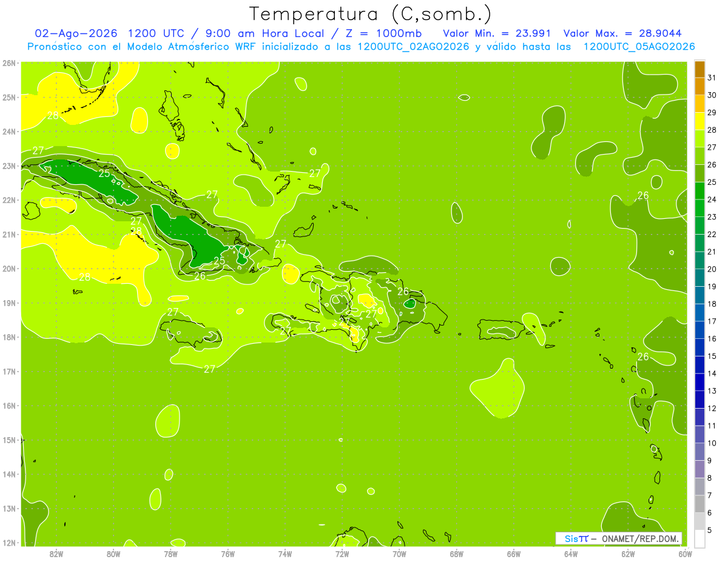This screenshot has width=728, height=562.
Task: Click the '74W' longitude axis label
Action: click(285, 554)
